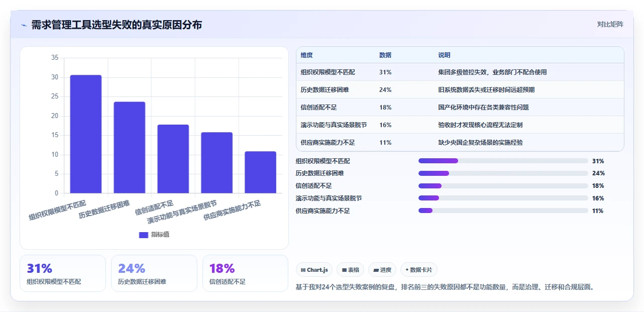Click the 对比矩阵 label at top right
The width and height of the screenshot is (644, 312).
(610, 24)
